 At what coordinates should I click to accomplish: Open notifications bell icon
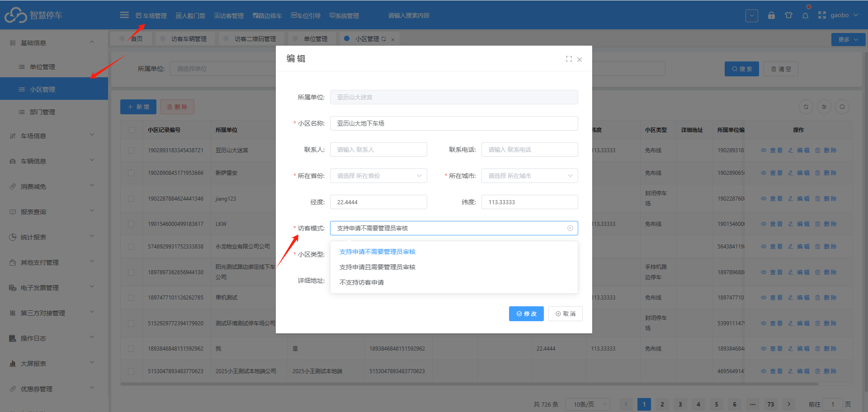tap(806, 15)
